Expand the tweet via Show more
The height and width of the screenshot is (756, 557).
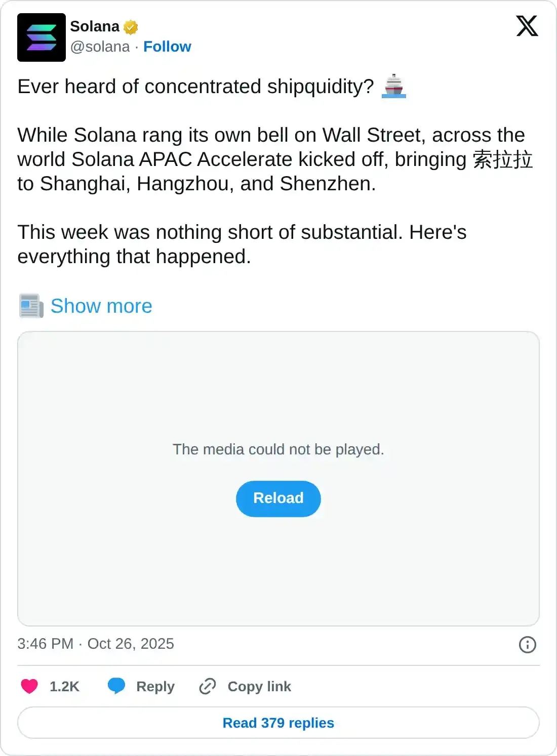[101, 306]
